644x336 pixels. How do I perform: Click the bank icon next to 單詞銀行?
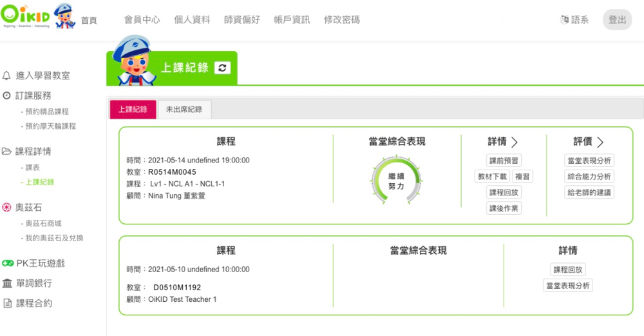coord(7,283)
